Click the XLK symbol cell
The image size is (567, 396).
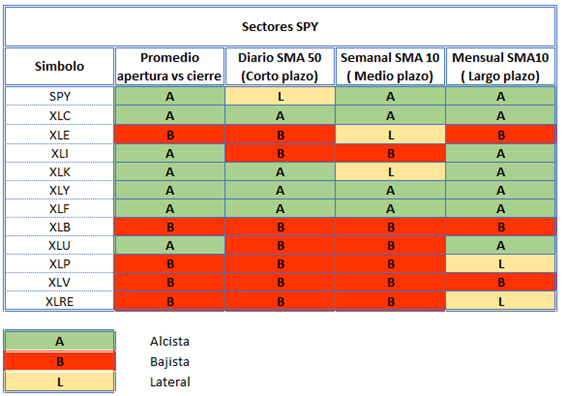click(60, 172)
